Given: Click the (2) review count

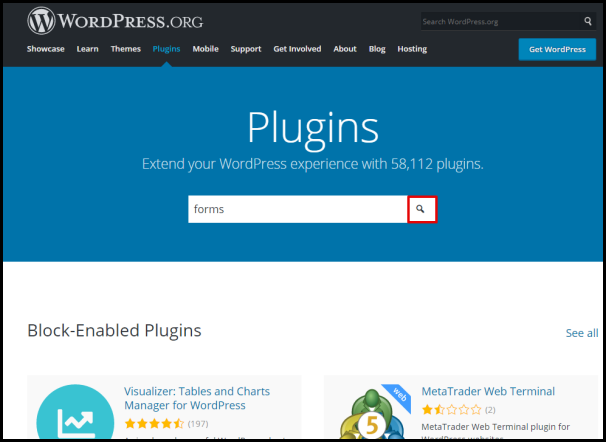Looking at the screenshot, I should click(490, 410).
